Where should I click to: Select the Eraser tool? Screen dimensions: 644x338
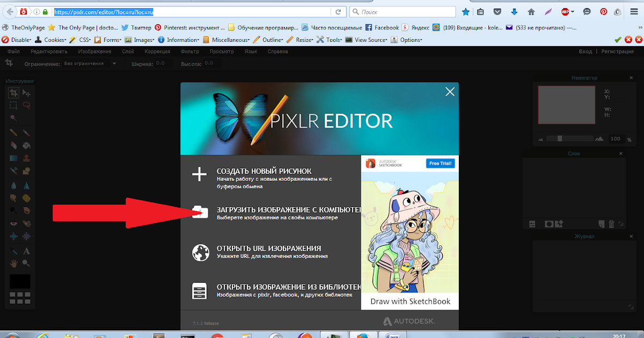[14, 145]
